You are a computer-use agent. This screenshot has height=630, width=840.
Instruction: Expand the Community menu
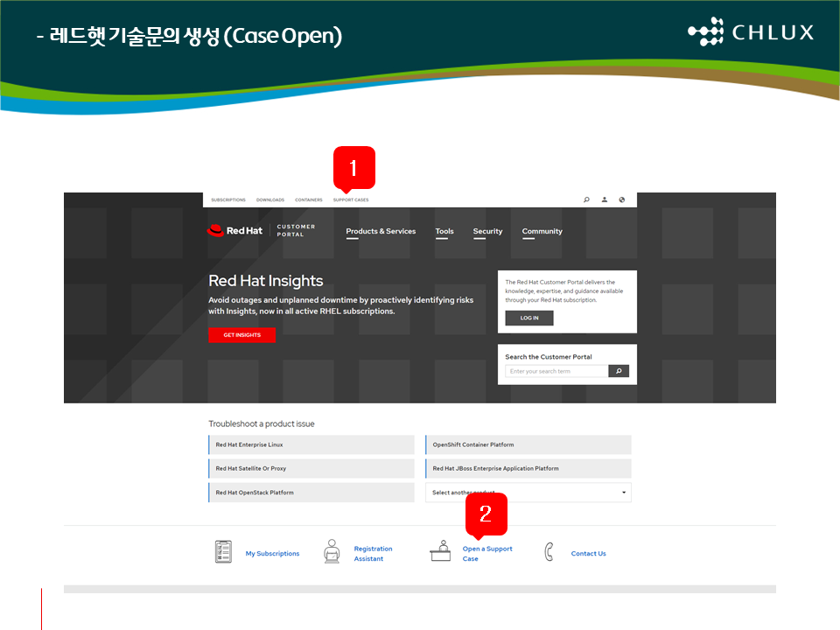(542, 231)
